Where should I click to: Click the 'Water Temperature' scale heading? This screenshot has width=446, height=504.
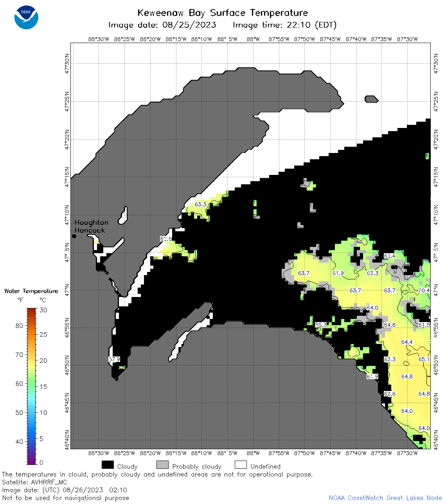coord(31,291)
